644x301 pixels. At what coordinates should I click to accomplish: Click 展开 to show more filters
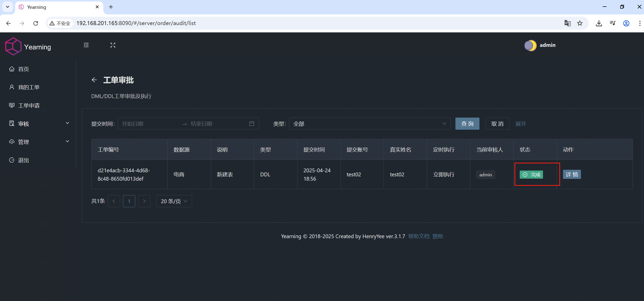pyautogui.click(x=521, y=124)
